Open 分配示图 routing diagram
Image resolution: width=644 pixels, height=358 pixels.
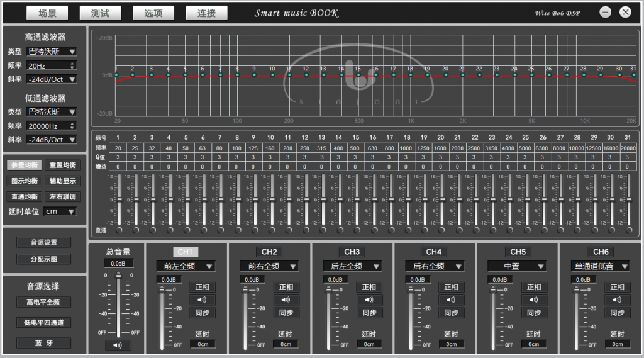[x=44, y=259]
